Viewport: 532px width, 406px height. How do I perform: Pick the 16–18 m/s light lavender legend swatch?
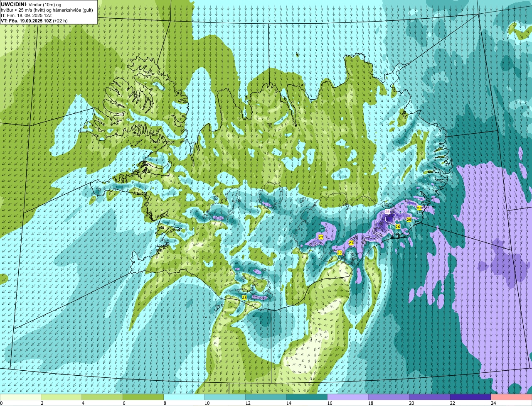[x=348, y=397]
